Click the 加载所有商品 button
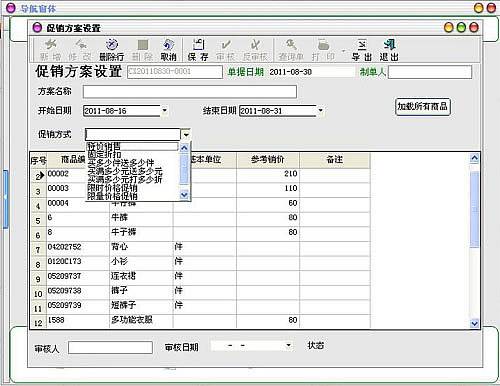 click(x=423, y=107)
